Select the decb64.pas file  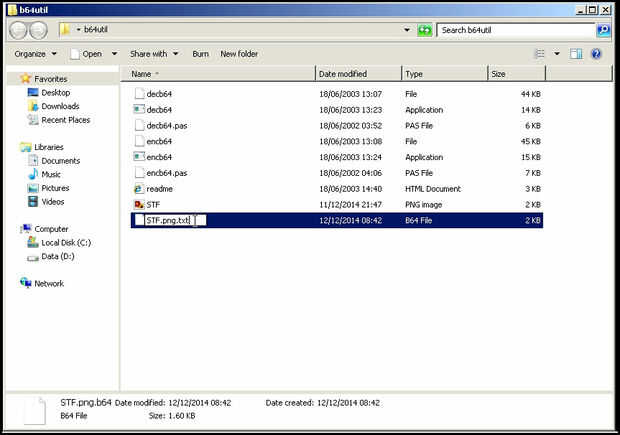[167, 125]
